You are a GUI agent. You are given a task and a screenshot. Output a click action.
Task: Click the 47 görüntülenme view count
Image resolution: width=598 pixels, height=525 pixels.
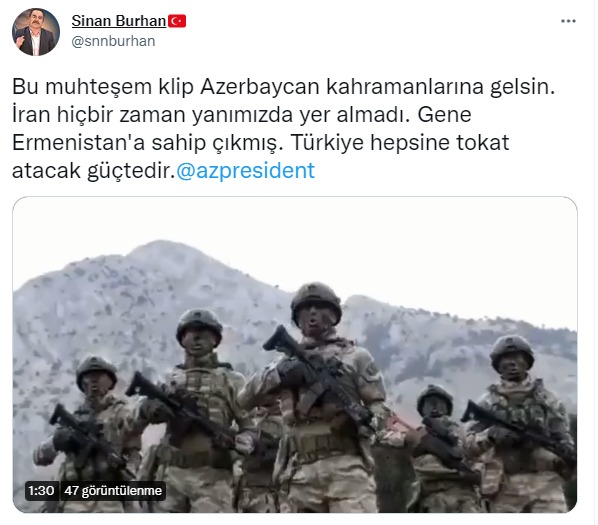click(113, 490)
